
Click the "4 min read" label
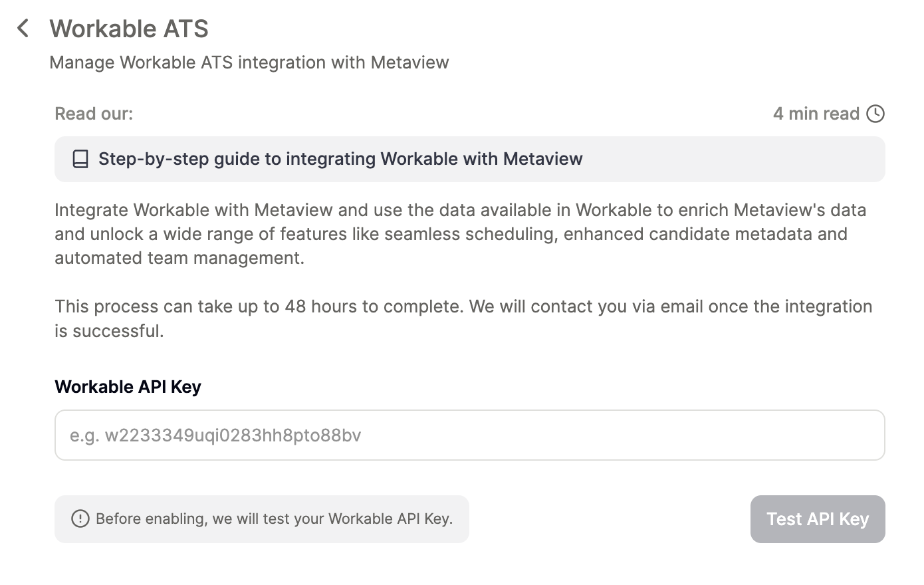coord(816,114)
